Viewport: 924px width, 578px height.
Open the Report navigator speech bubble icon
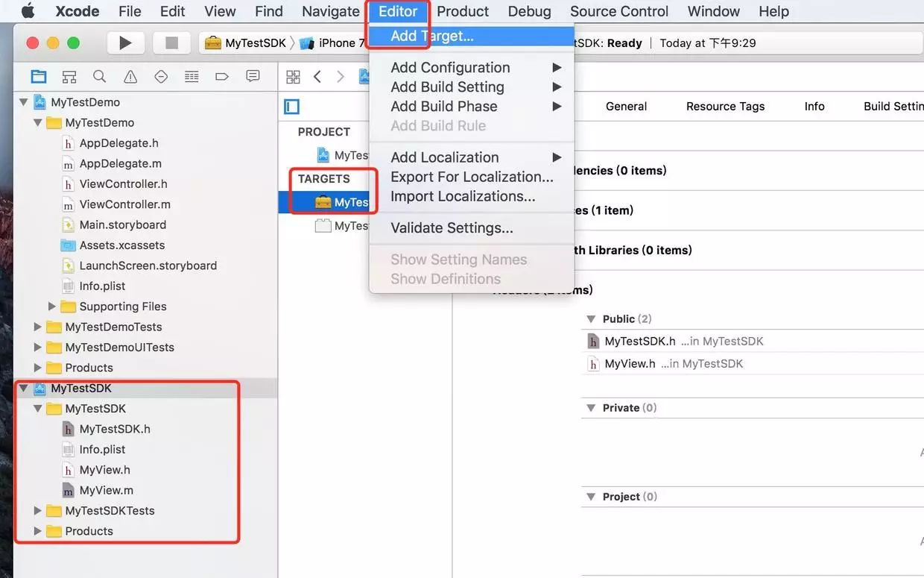click(x=253, y=76)
